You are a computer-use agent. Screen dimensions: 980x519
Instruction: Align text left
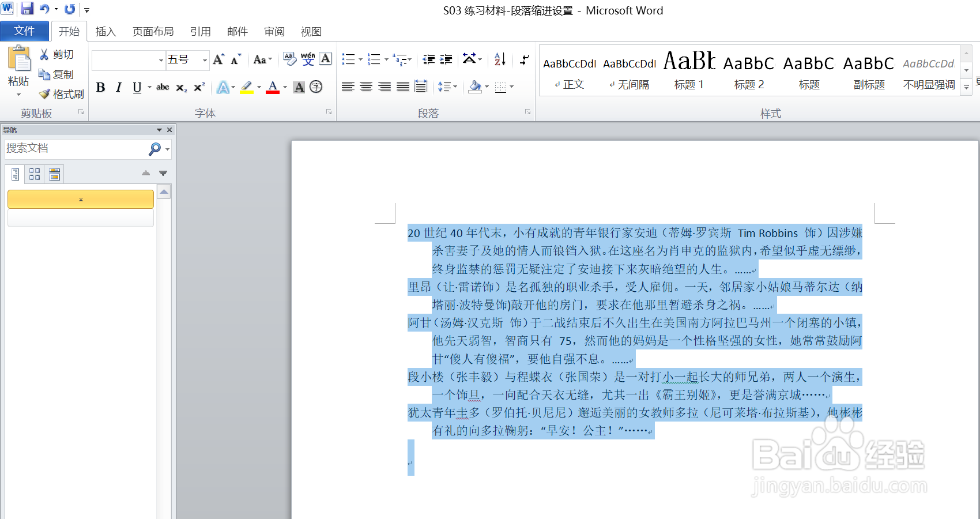click(348, 86)
